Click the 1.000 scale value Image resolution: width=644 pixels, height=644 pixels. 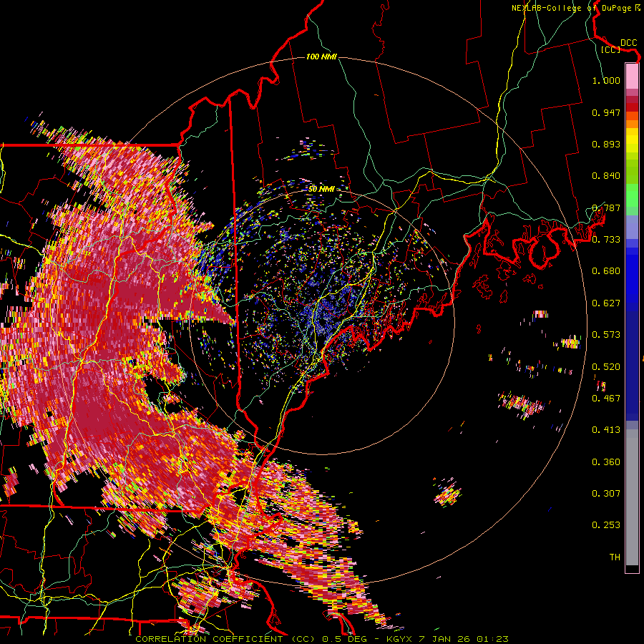click(x=606, y=80)
